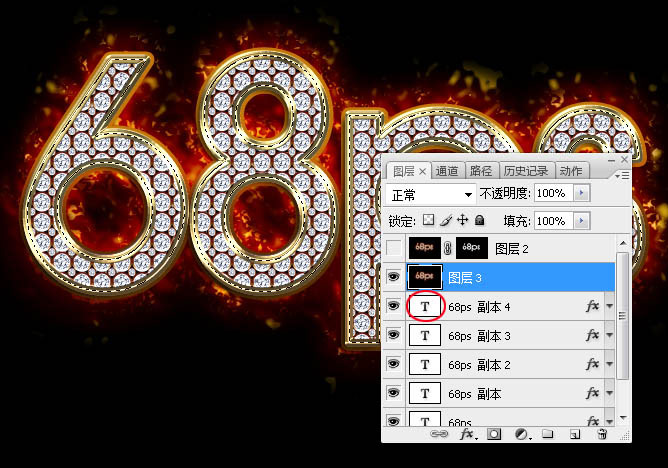Click the link layers icon at panel bottom

(x=438, y=435)
